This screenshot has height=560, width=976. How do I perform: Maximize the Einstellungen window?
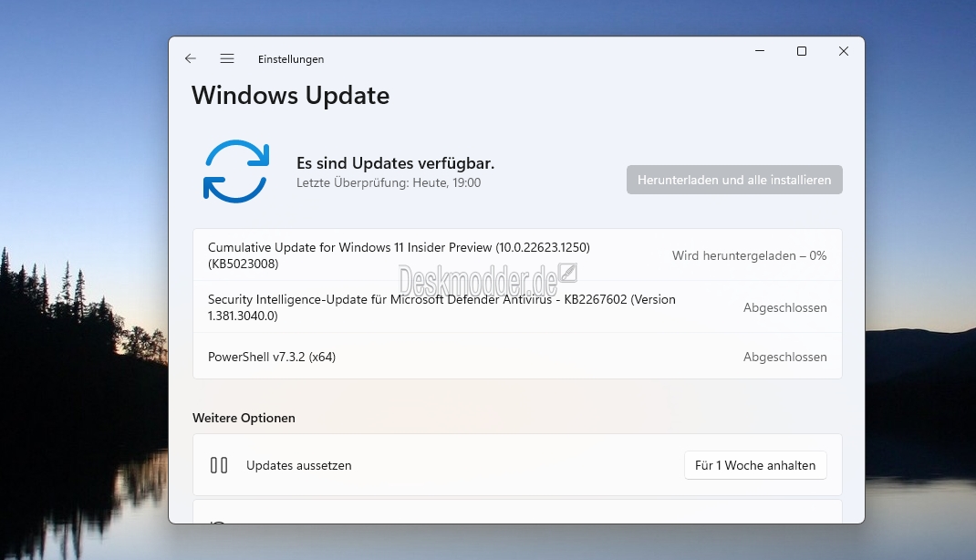point(802,51)
